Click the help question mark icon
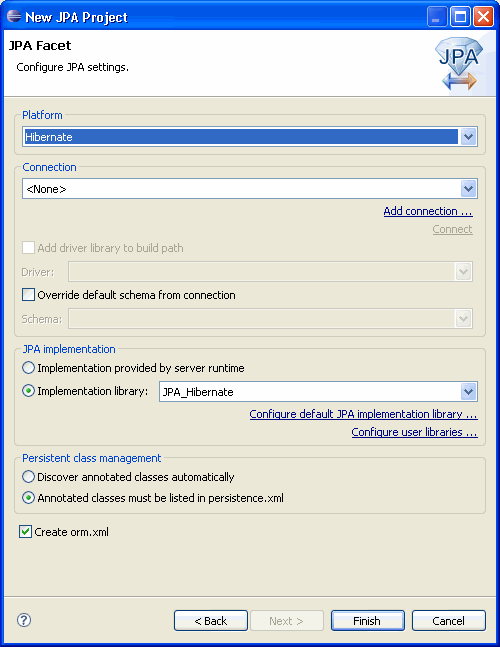The image size is (500, 647). 24,620
